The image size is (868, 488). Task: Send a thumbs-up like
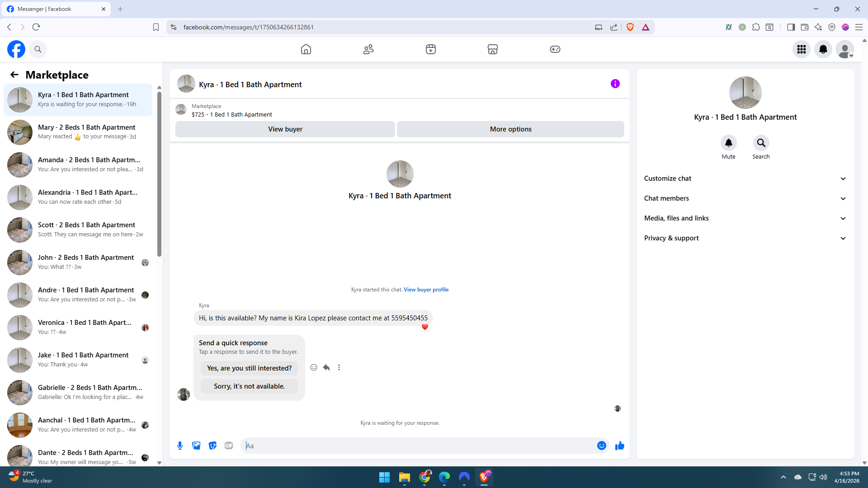(620, 446)
